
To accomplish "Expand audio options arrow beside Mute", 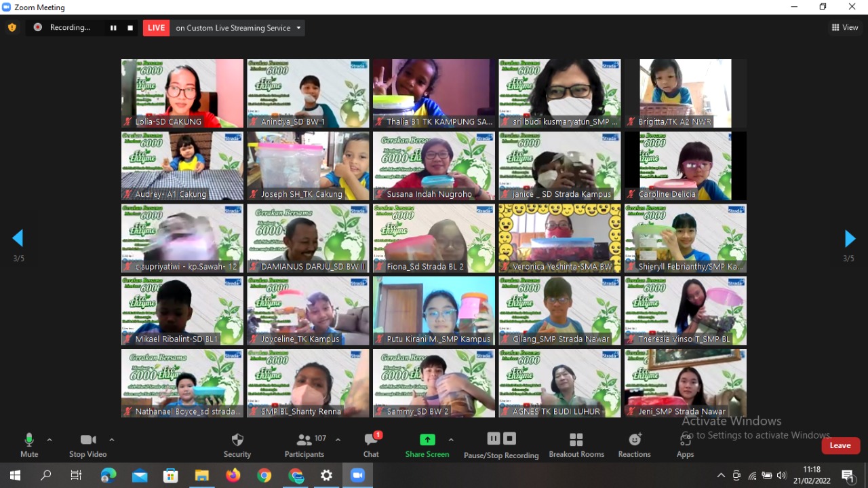I will click(x=50, y=440).
